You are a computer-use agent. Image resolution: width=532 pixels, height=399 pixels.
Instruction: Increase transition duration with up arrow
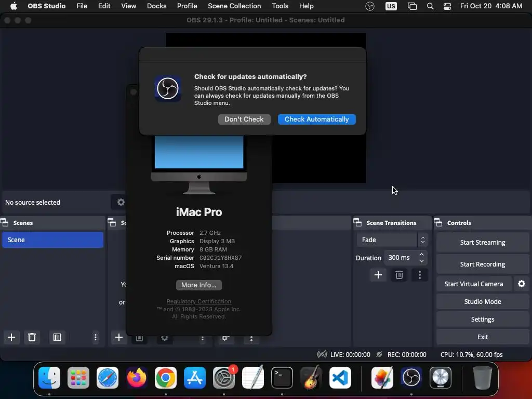pos(421,255)
